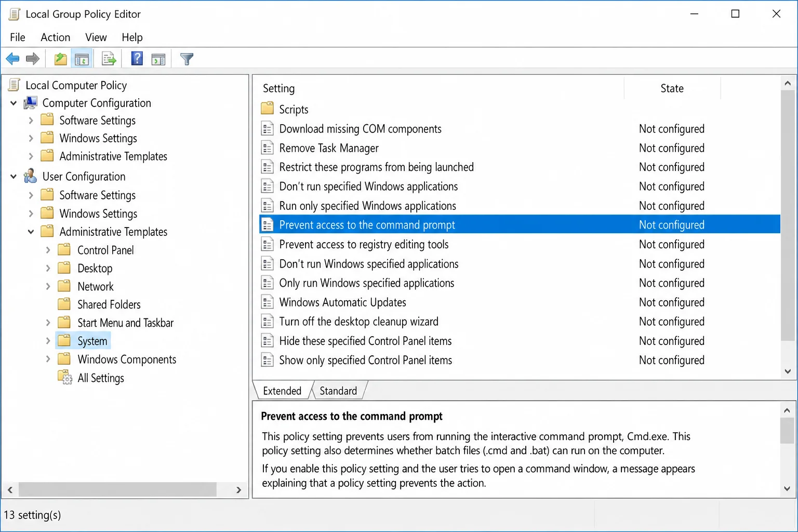The height and width of the screenshot is (532, 798).
Task: Click the Export List toolbar icon
Action: coord(109,59)
